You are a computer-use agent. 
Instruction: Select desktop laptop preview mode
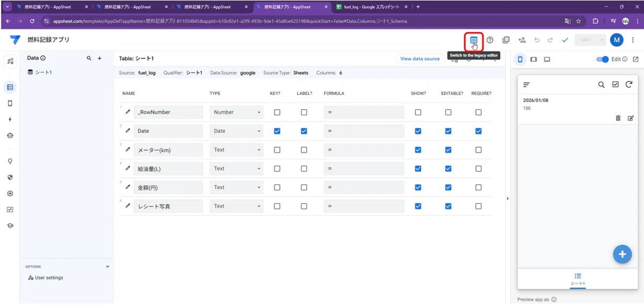(x=547, y=59)
